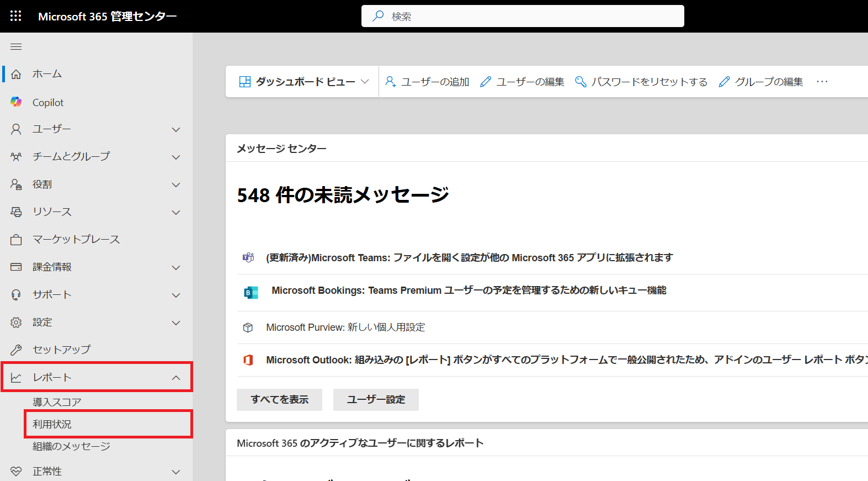Click the Users person icon
Screen dimensions: 868x481
pos(16,129)
